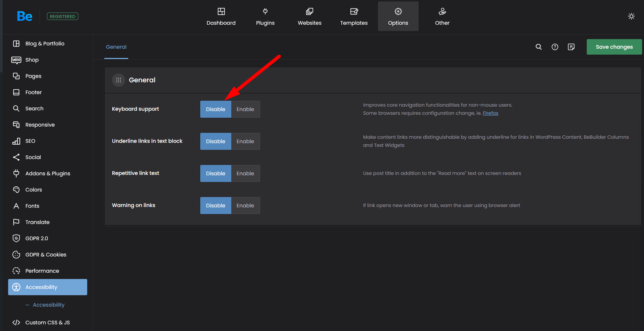Set Underline links in text block to Disable
Image resolution: width=644 pixels, height=331 pixels.
[x=216, y=141]
